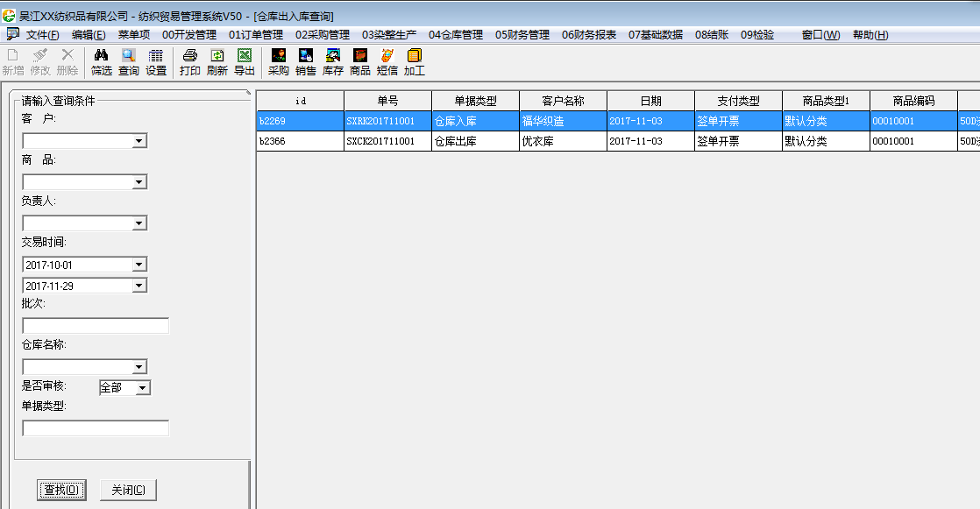
Task: Open 设置 (Settings) from the toolbar
Action: pos(156,62)
